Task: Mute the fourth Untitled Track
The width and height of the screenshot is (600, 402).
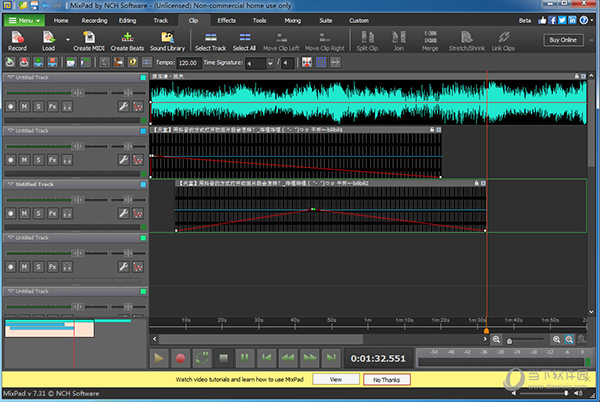Action: [x=24, y=267]
